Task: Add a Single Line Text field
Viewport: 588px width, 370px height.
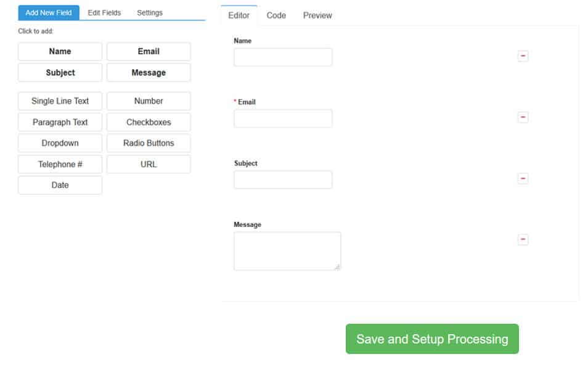Action: 60,101
